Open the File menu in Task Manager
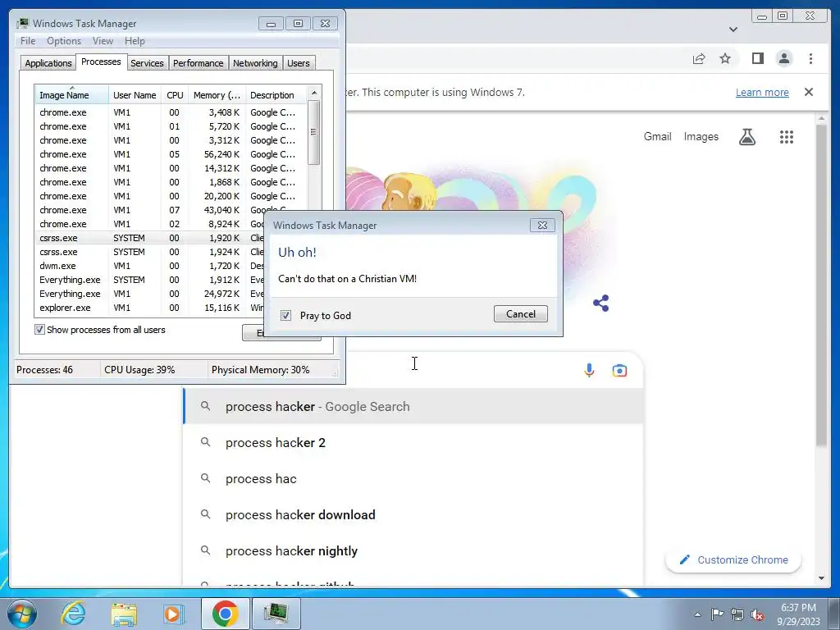The image size is (840, 630). (x=28, y=41)
